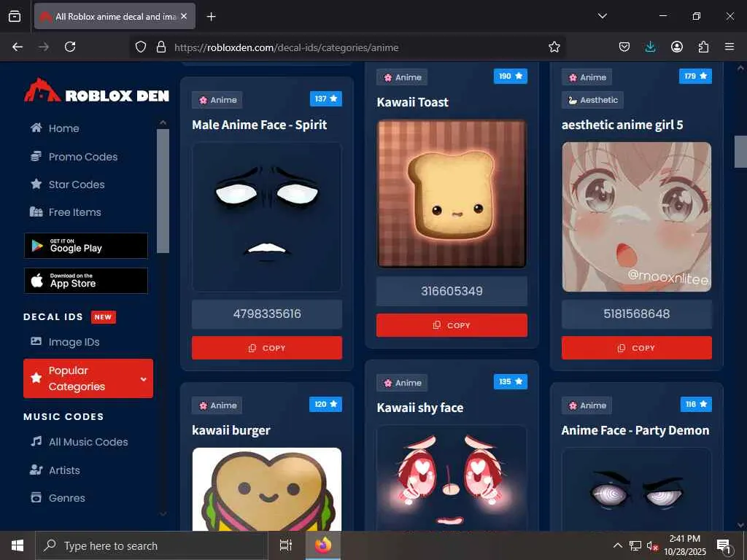View site security lock info
747x560 pixels.
161,47
